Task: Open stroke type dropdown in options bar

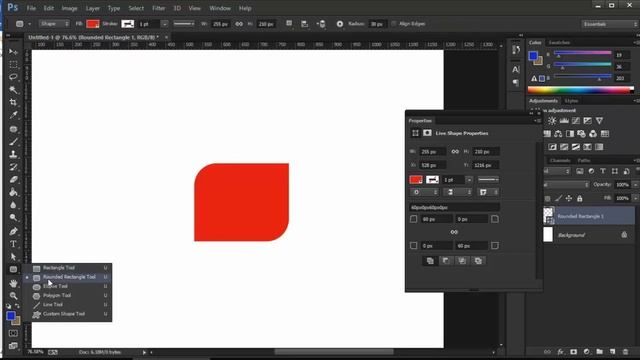Action: (184, 24)
